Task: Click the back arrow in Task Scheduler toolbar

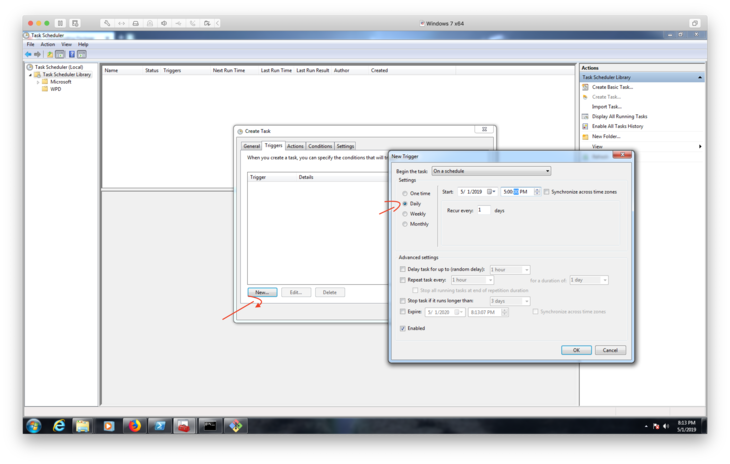Action: (x=29, y=54)
